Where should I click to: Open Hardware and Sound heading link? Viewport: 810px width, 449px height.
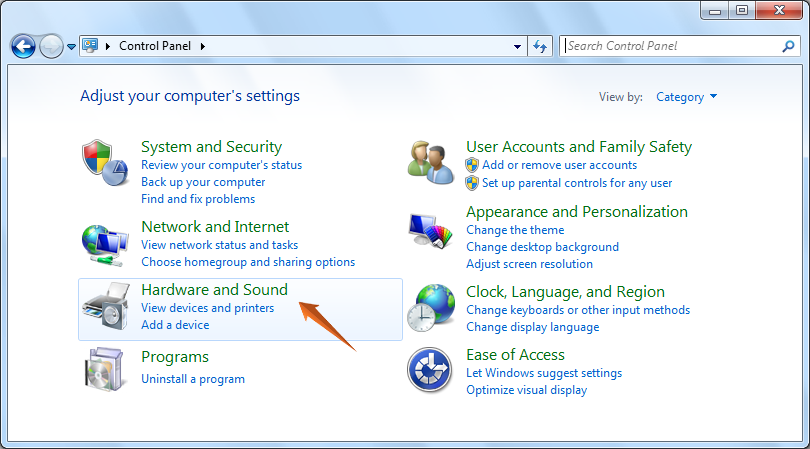[214, 290]
